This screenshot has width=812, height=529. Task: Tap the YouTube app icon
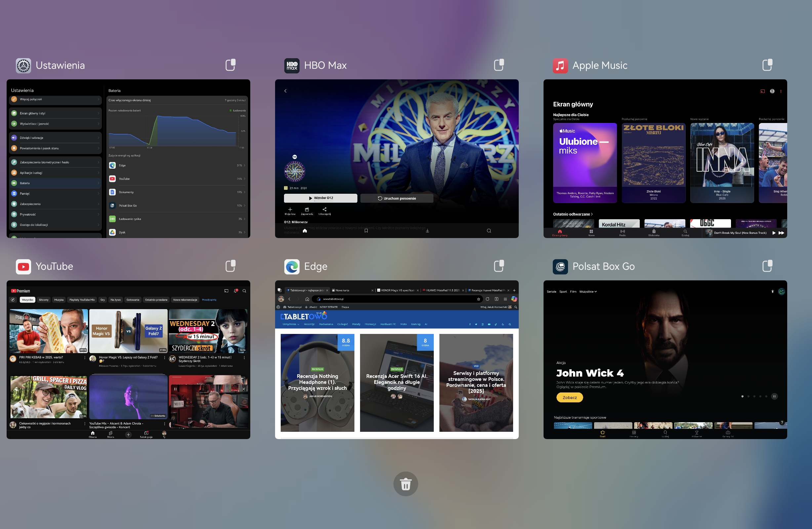[x=23, y=266]
